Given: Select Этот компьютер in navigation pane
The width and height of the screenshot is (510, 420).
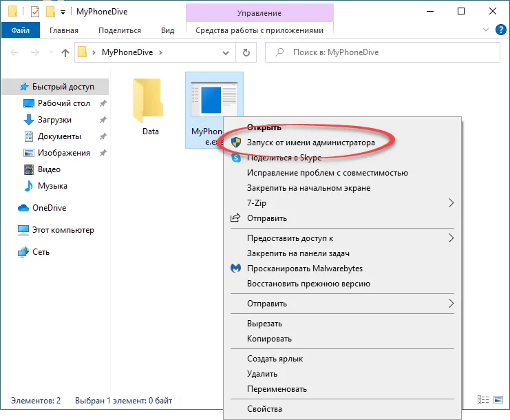Looking at the screenshot, I should click(x=63, y=230).
